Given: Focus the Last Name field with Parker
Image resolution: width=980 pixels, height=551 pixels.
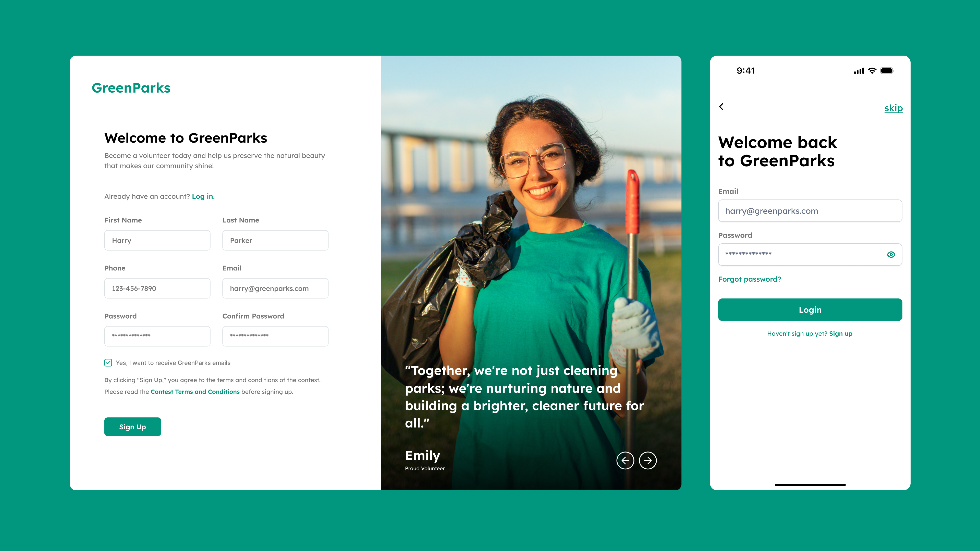Looking at the screenshot, I should [x=275, y=240].
